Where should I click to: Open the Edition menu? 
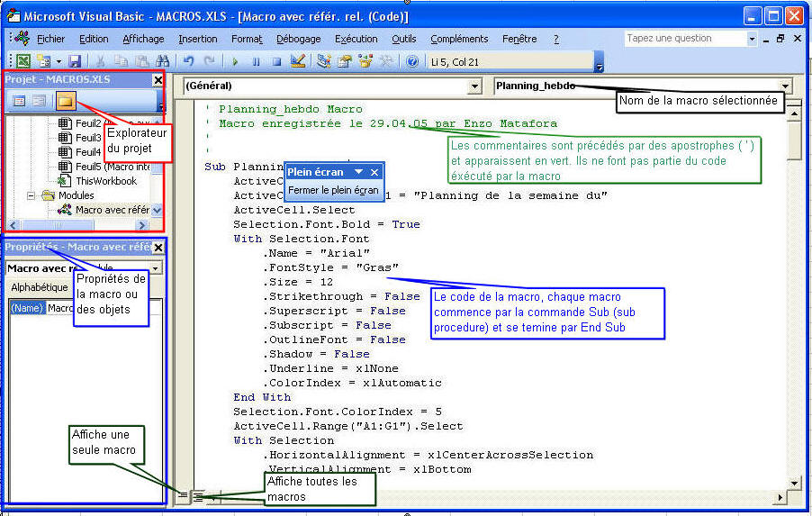click(94, 39)
